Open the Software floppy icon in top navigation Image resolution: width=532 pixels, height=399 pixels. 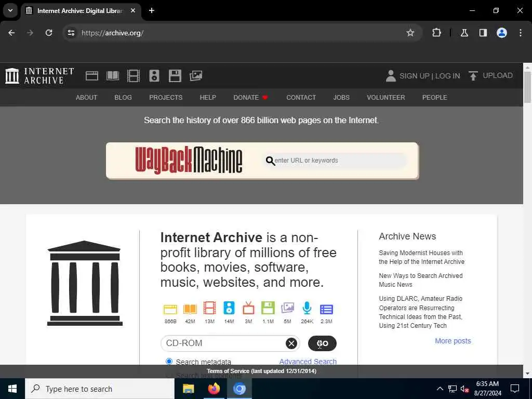point(175,76)
